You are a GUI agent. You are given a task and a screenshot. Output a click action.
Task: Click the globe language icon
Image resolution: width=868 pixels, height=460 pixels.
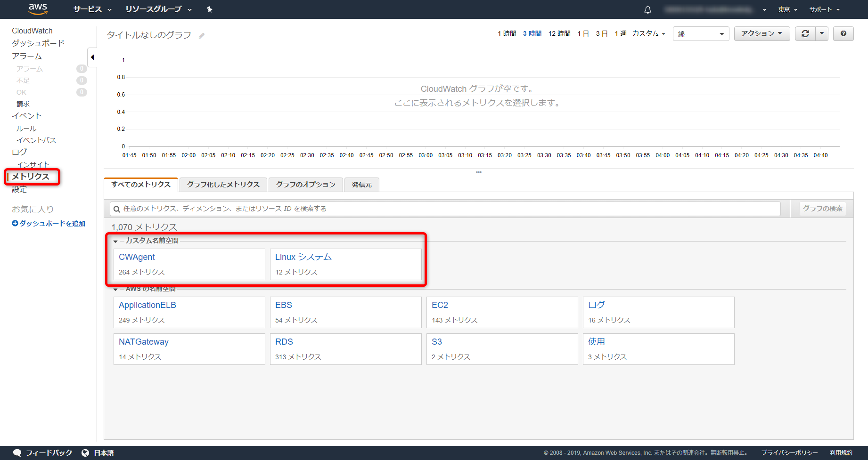click(85, 452)
